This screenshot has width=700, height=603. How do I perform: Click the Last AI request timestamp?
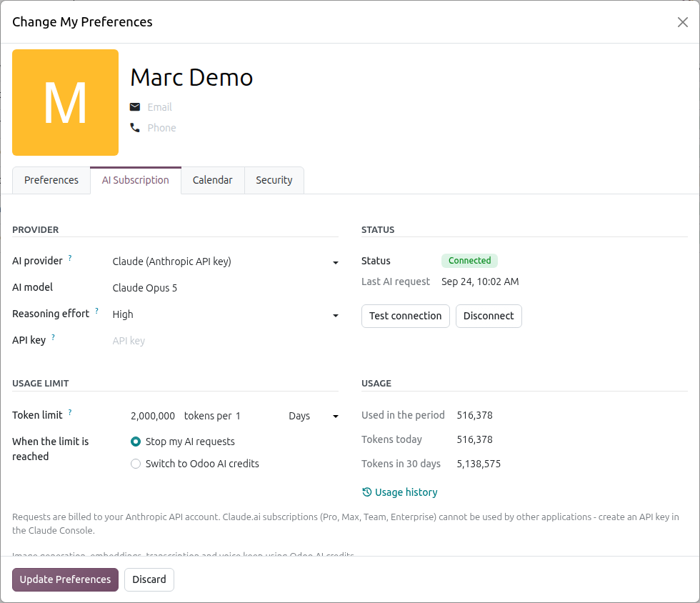pyautogui.click(x=480, y=281)
